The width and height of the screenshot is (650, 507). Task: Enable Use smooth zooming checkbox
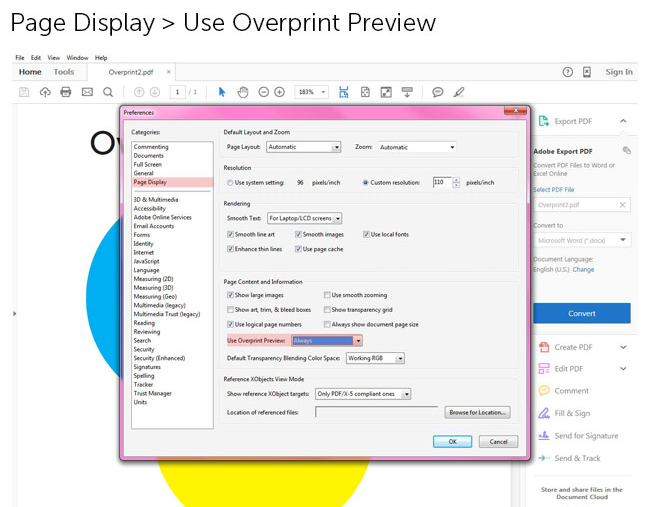coord(327,295)
